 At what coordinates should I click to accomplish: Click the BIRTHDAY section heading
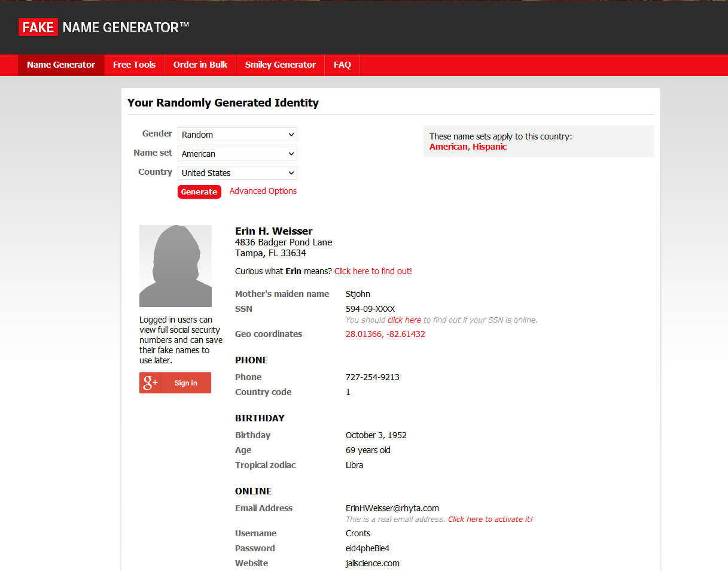260,418
